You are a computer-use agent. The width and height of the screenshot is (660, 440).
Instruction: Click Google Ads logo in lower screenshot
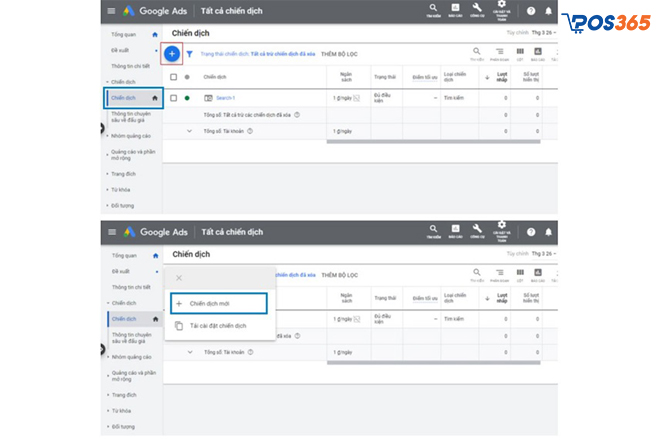(x=156, y=232)
